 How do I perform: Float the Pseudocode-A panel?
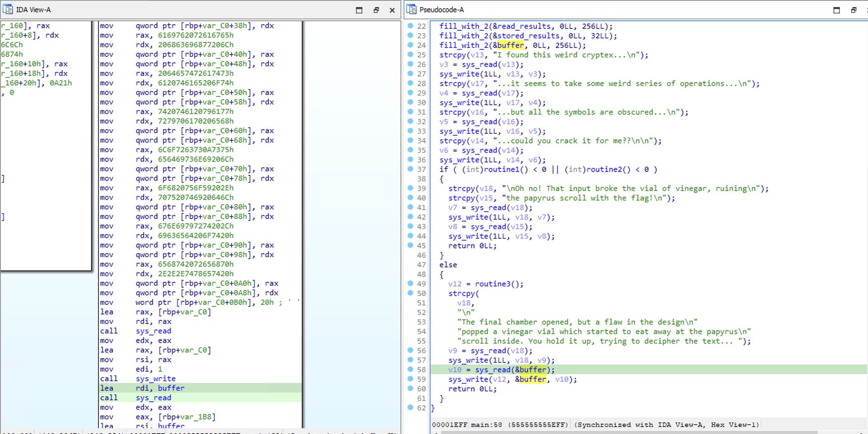[x=853, y=10]
